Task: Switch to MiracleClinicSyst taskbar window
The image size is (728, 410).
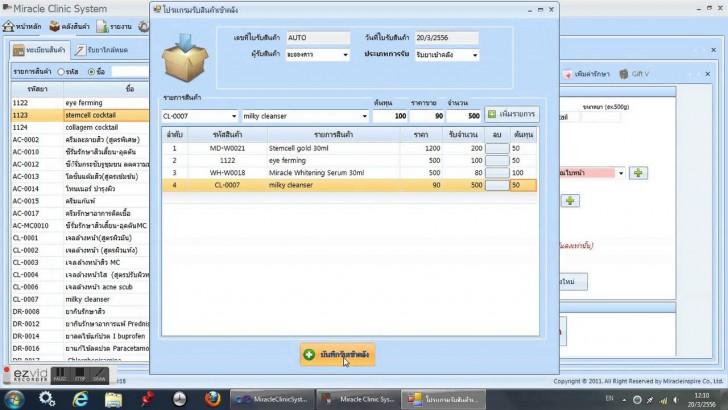Action: click(x=272, y=399)
